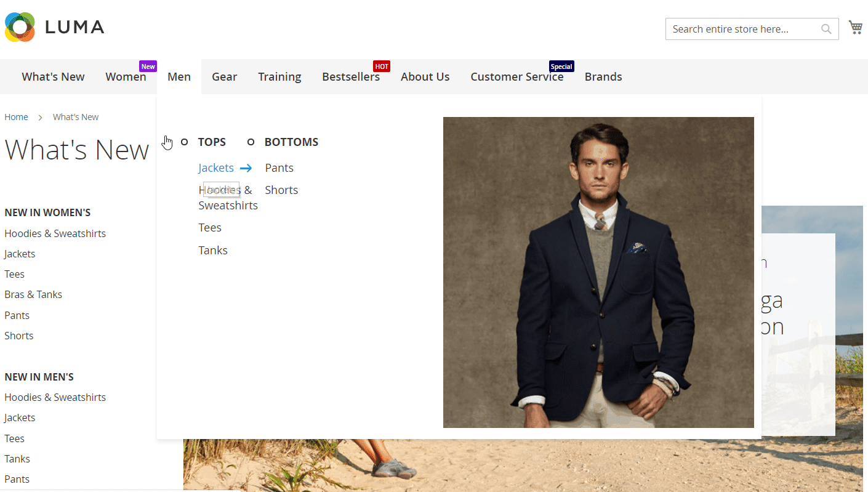Click the circle bullet next to BOTTOMS
The width and height of the screenshot is (868, 492).
pyautogui.click(x=251, y=142)
